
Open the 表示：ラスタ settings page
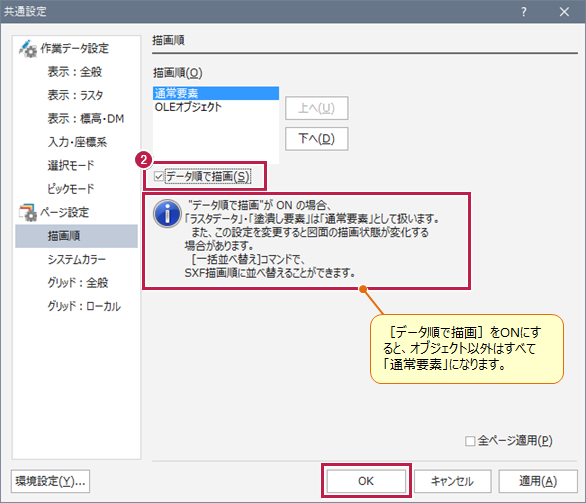coord(75,95)
